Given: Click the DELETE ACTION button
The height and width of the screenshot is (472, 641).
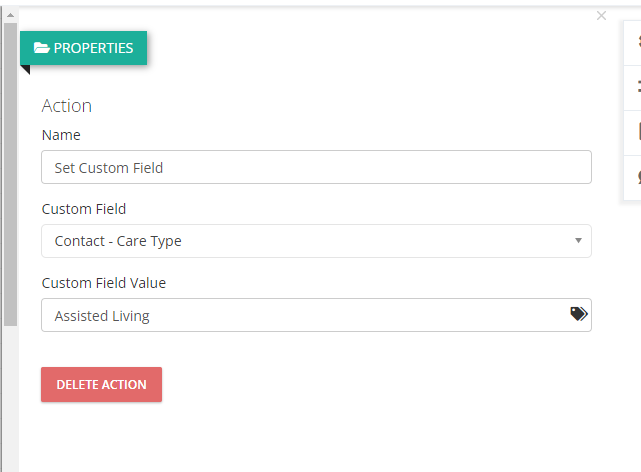Looking at the screenshot, I should (101, 384).
